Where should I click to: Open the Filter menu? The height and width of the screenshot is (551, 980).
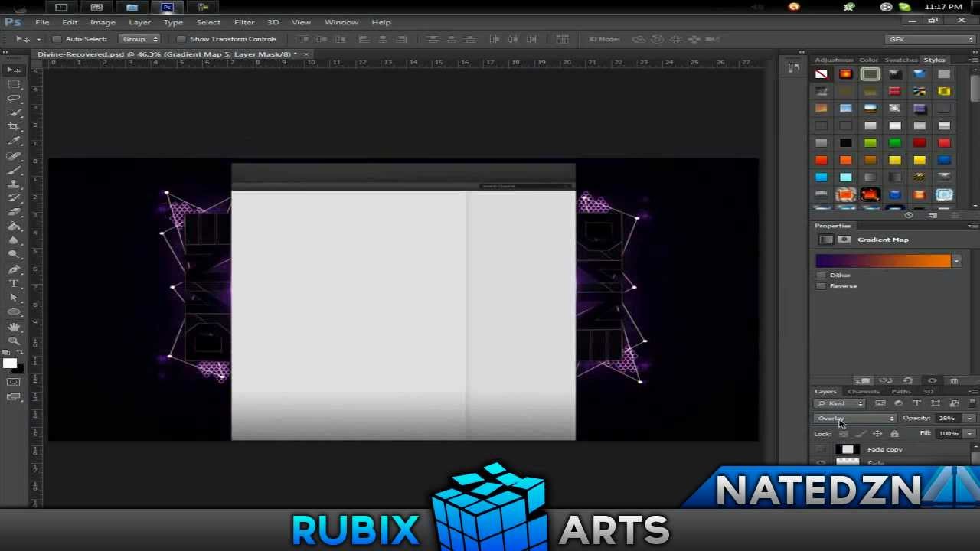(244, 22)
